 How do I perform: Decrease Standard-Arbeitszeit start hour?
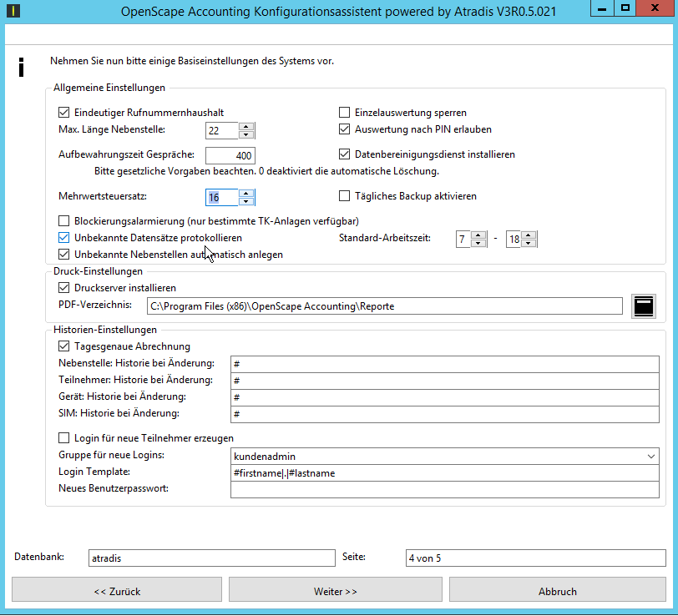478,243
